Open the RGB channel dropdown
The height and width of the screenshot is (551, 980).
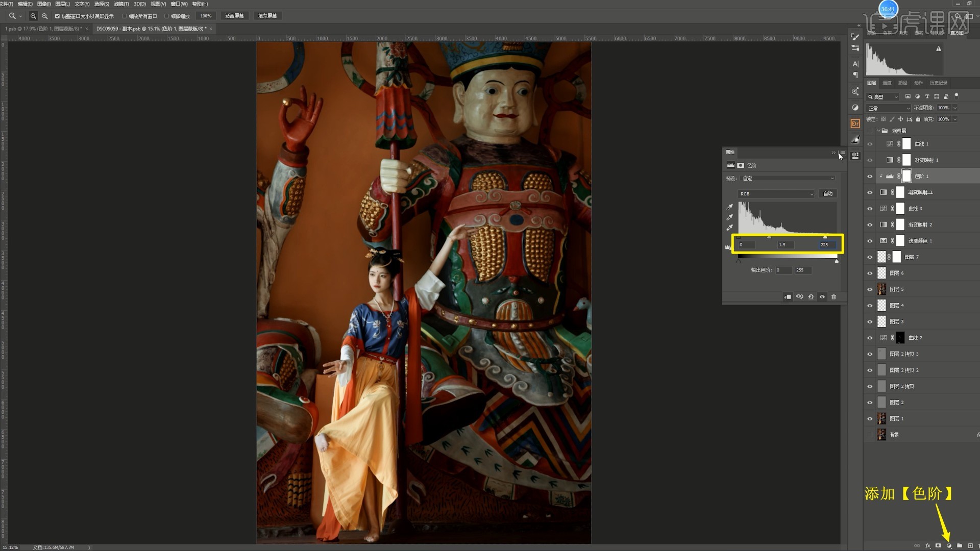[776, 194]
